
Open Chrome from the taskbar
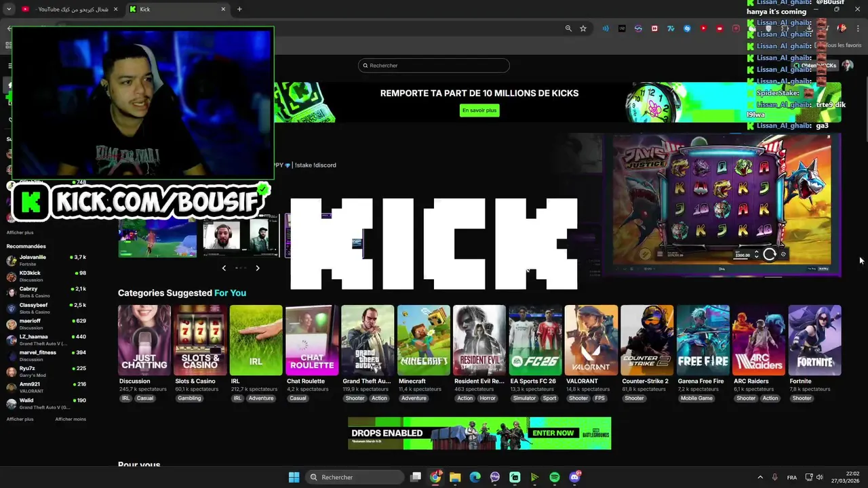click(x=435, y=477)
